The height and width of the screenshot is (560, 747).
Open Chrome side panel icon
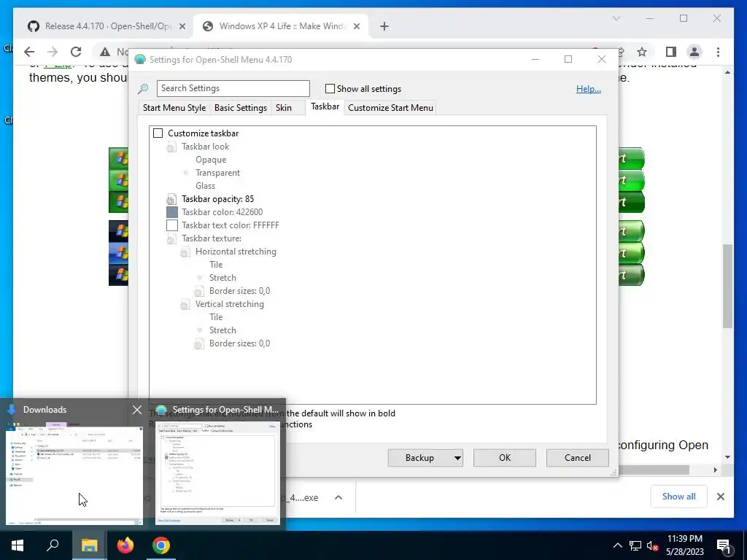671,52
